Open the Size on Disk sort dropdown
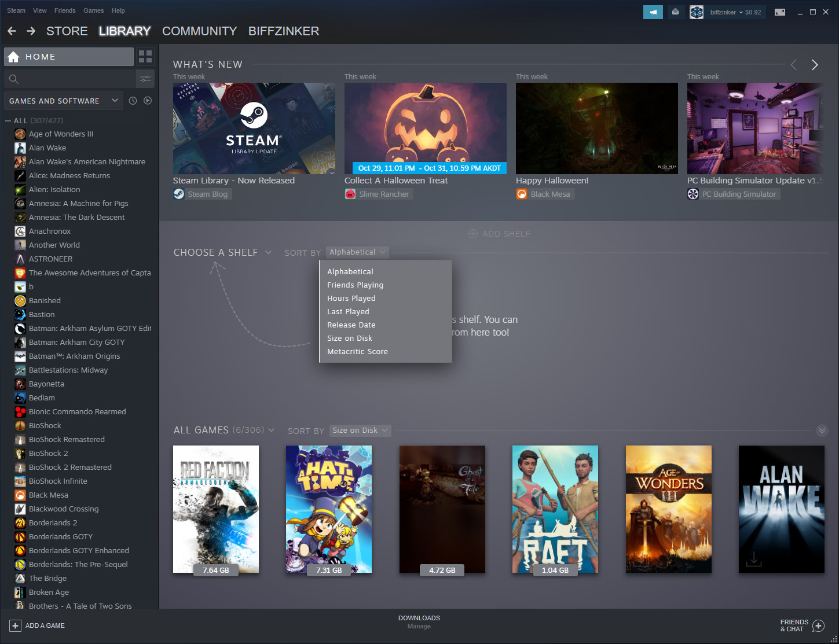839x644 pixels. [x=360, y=430]
